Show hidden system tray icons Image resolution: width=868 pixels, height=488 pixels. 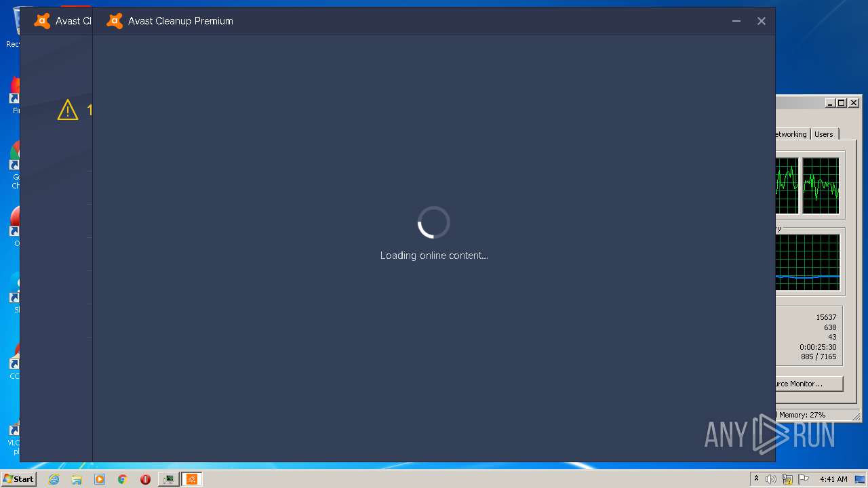click(757, 479)
